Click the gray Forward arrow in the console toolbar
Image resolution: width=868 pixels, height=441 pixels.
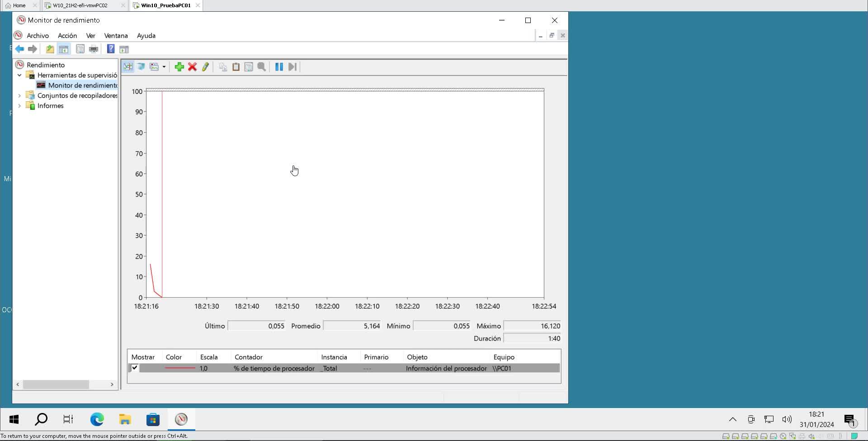point(33,49)
